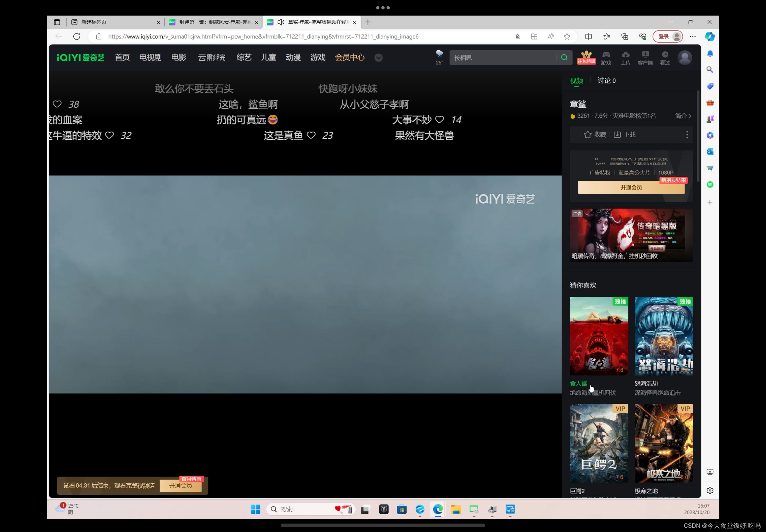The image size is (766, 532).
Task: Select 电视剧 in the top navigation
Action: [x=150, y=57]
